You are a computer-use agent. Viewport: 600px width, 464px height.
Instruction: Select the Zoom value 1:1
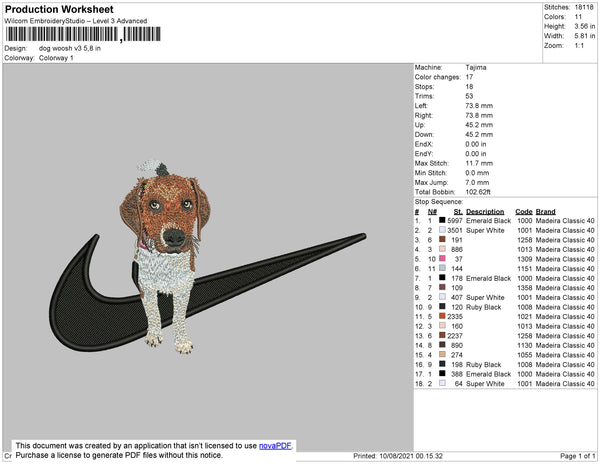coord(579,46)
